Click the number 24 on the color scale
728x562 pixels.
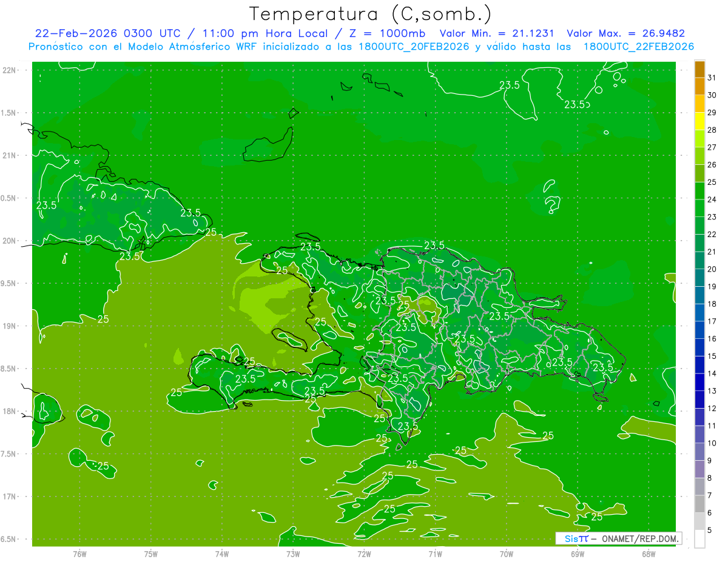712,199
